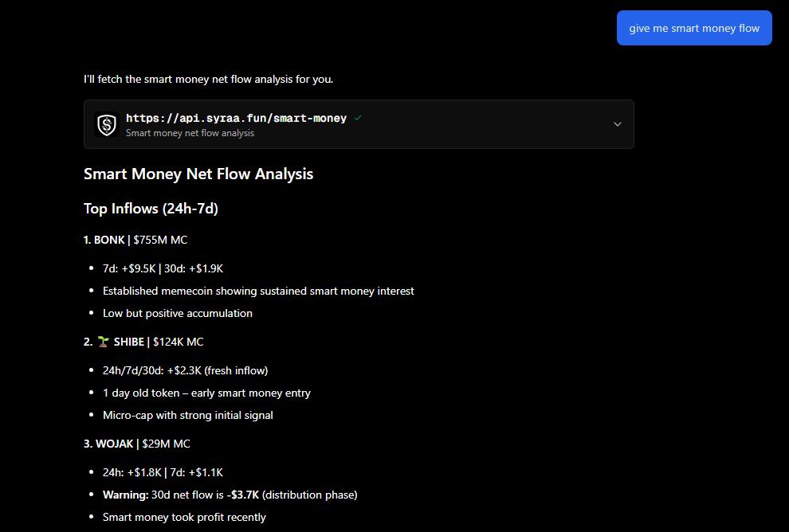Click '1 day old token' bullet
Screen dimensions: 789x532
(x=206, y=393)
